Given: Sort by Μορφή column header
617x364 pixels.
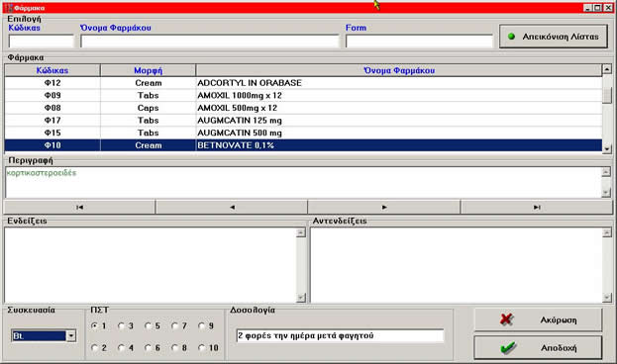Looking at the screenshot, I should click(x=148, y=70).
